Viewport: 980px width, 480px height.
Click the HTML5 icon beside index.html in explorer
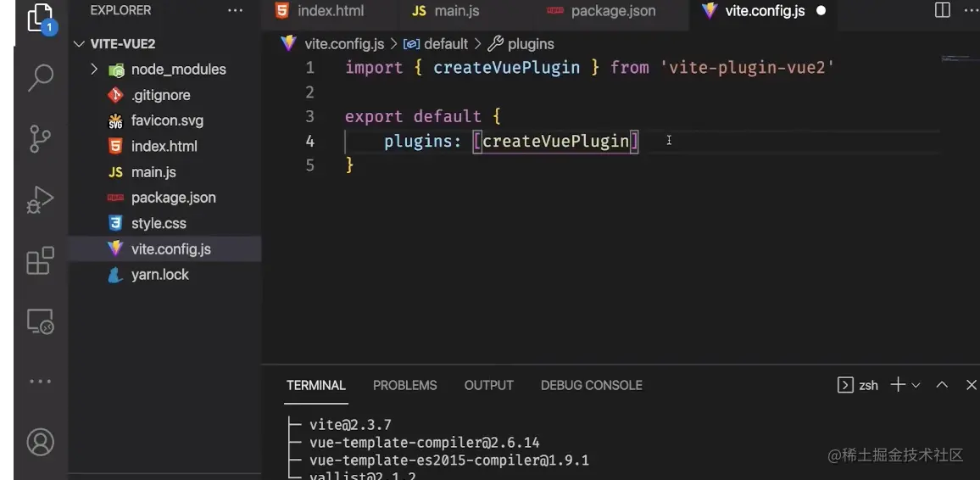(x=115, y=146)
